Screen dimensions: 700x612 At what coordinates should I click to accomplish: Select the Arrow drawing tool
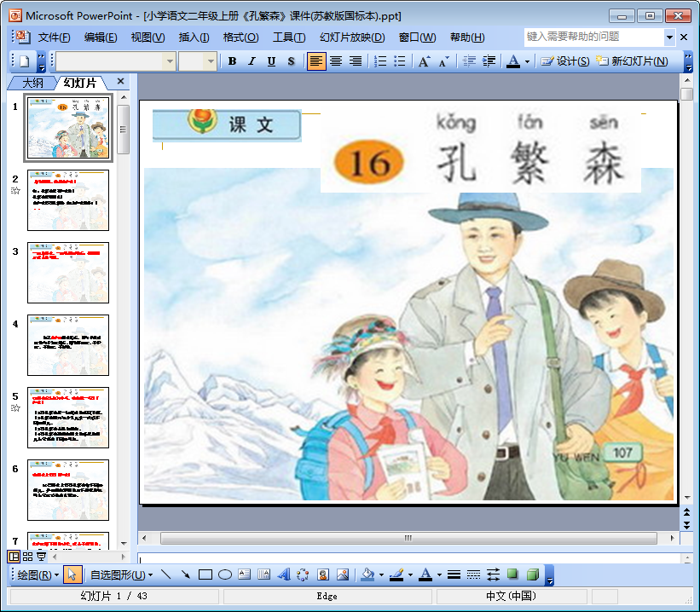click(185, 574)
